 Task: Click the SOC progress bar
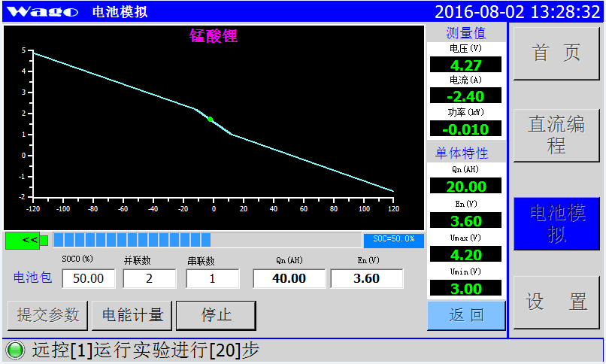(208, 240)
